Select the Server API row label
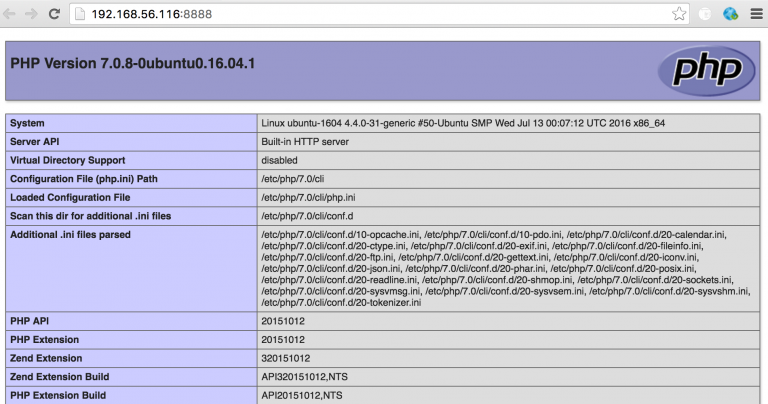This screenshot has height=404, width=768. (x=39, y=142)
